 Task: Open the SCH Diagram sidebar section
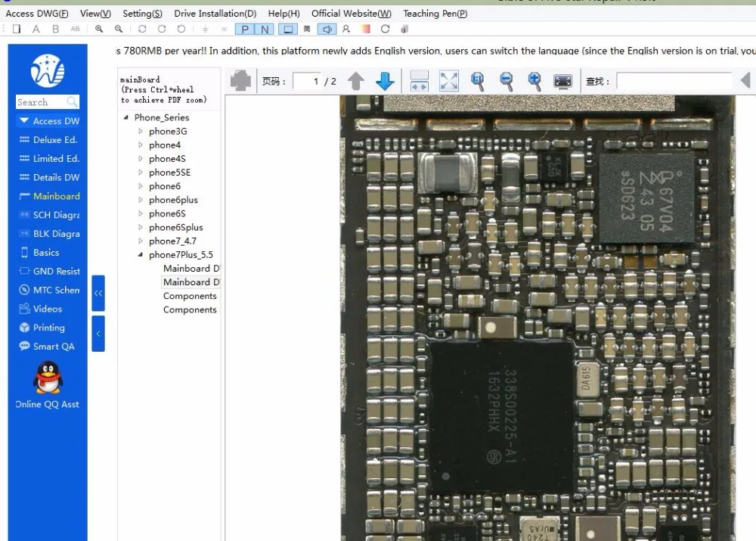(49, 215)
